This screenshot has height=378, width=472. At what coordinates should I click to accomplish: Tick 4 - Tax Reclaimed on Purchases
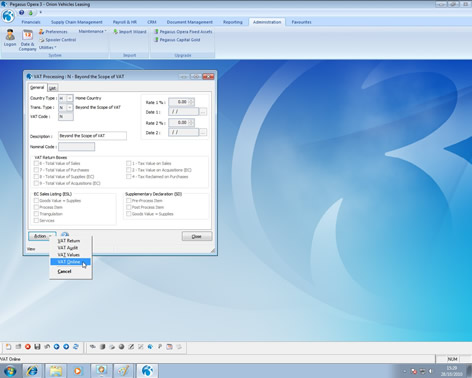128,177
